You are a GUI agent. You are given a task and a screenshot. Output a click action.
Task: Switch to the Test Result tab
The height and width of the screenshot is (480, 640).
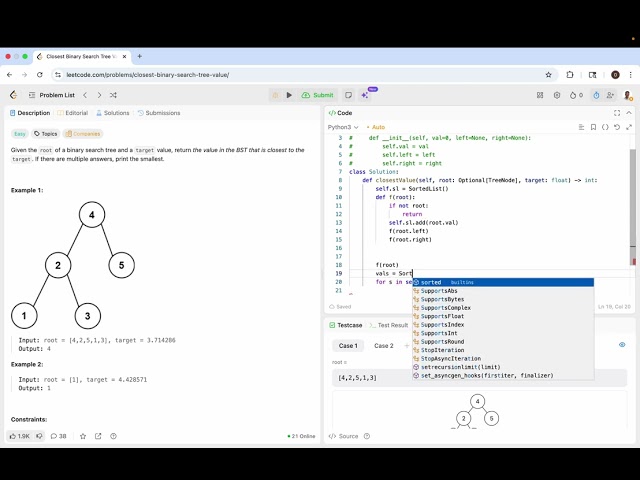389,325
